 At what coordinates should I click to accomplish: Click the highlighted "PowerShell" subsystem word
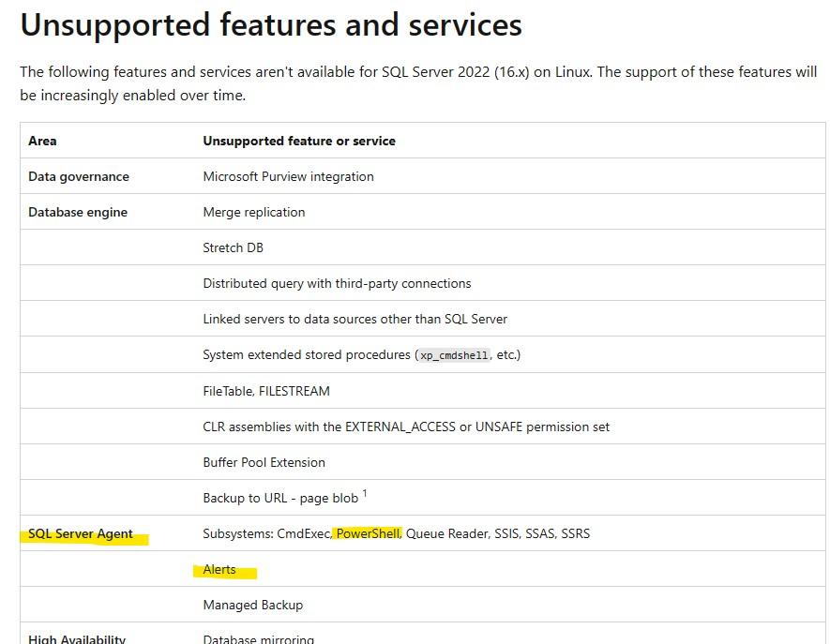(368, 533)
